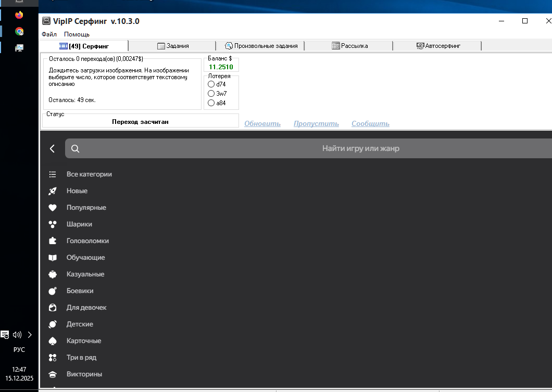
Task: Click the book icon for Обучающие
Action: pyautogui.click(x=53, y=258)
